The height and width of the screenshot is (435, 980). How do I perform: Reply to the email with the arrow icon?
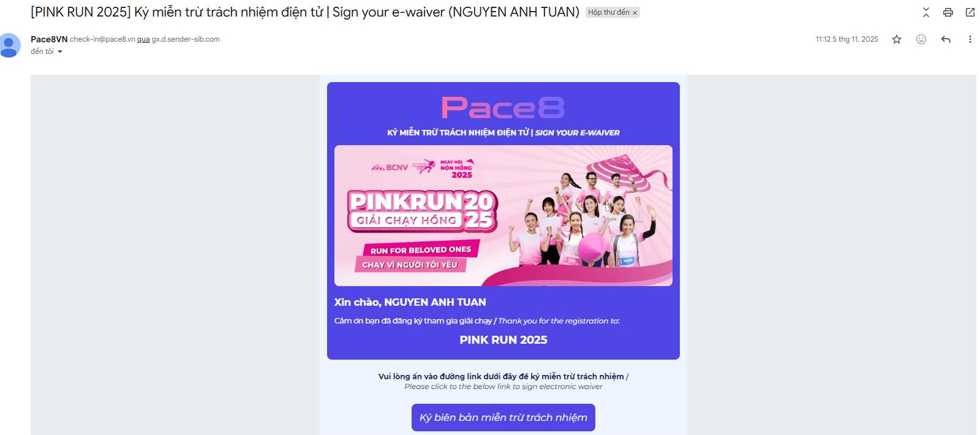point(946,39)
